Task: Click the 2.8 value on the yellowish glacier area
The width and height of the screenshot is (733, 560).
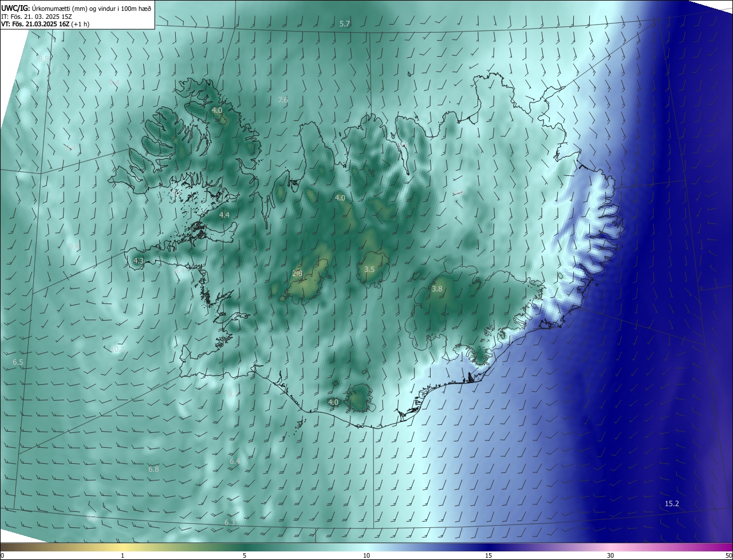Action: pos(297,274)
